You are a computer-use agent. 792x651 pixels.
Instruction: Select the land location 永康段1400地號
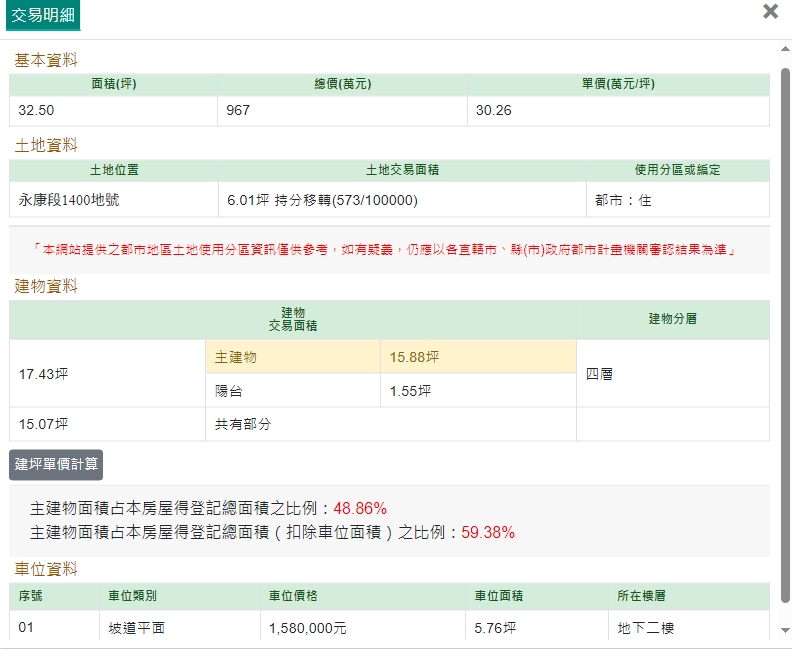pos(69,200)
